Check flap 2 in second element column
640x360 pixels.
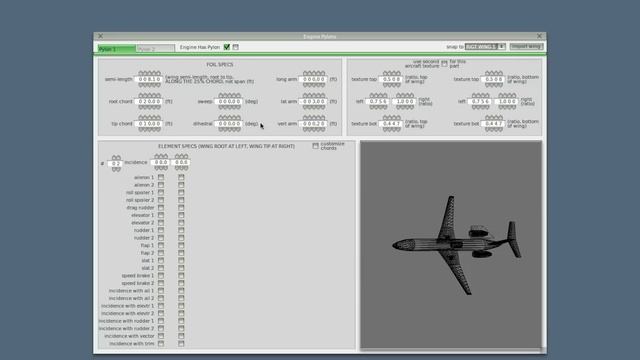pyautogui.click(x=181, y=253)
